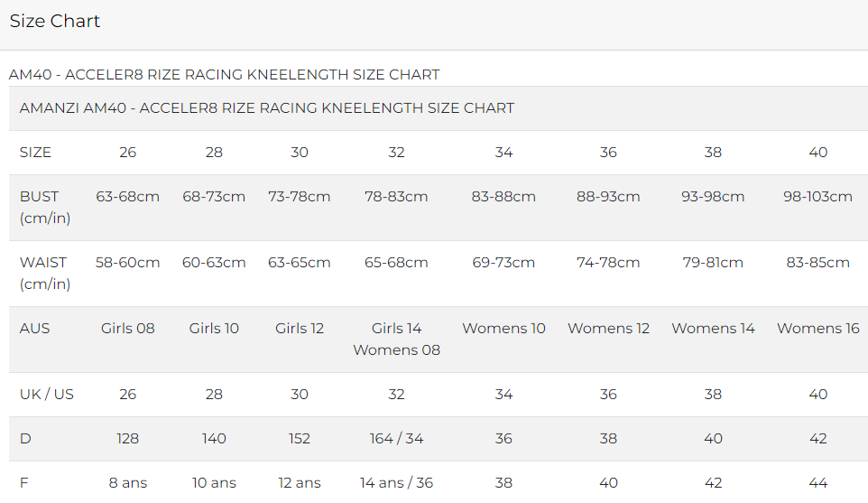This screenshot has height=503, width=868.
Task: Click size 40 in the SIZE row
Action: click(818, 153)
